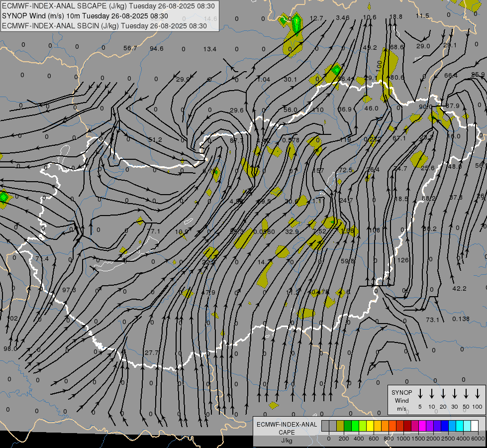
Task: Click the 126 CAPE value on map
Action: pos(403,260)
